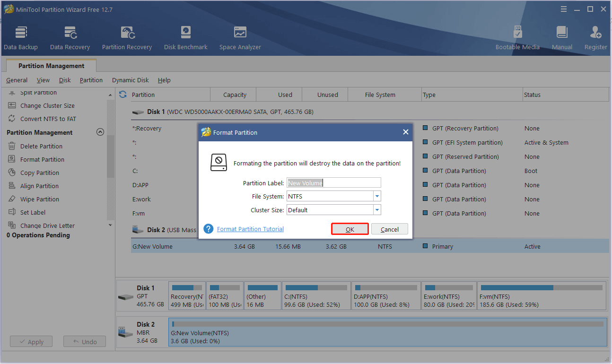
Task: Cancel the Format Partition dialog
Action: pos(389,229)
